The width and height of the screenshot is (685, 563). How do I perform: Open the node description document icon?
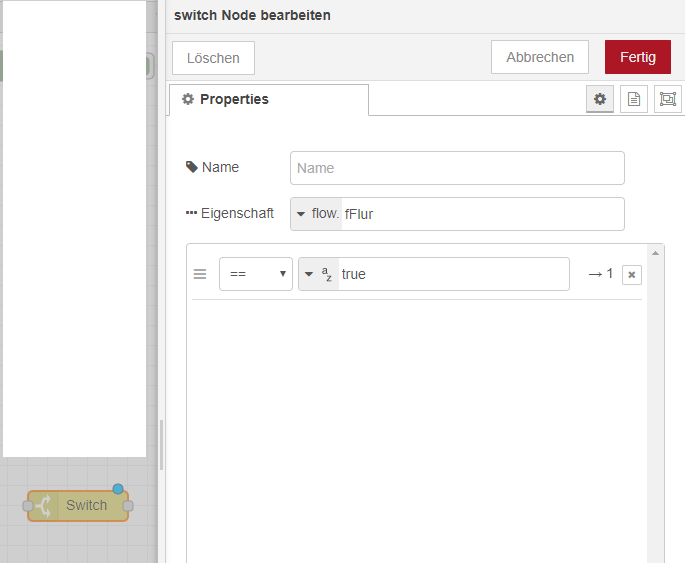click(x=634, y=99)
